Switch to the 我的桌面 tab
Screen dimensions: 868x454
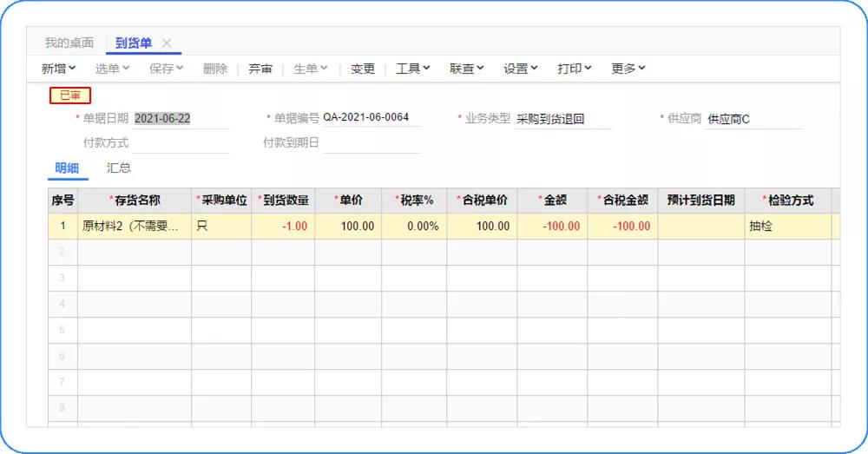[x=69, y=43]
